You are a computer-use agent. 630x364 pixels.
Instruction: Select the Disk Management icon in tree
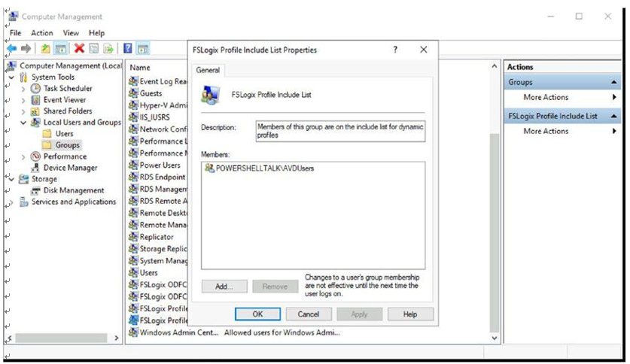pyautogui.click(x=36, y=190)
